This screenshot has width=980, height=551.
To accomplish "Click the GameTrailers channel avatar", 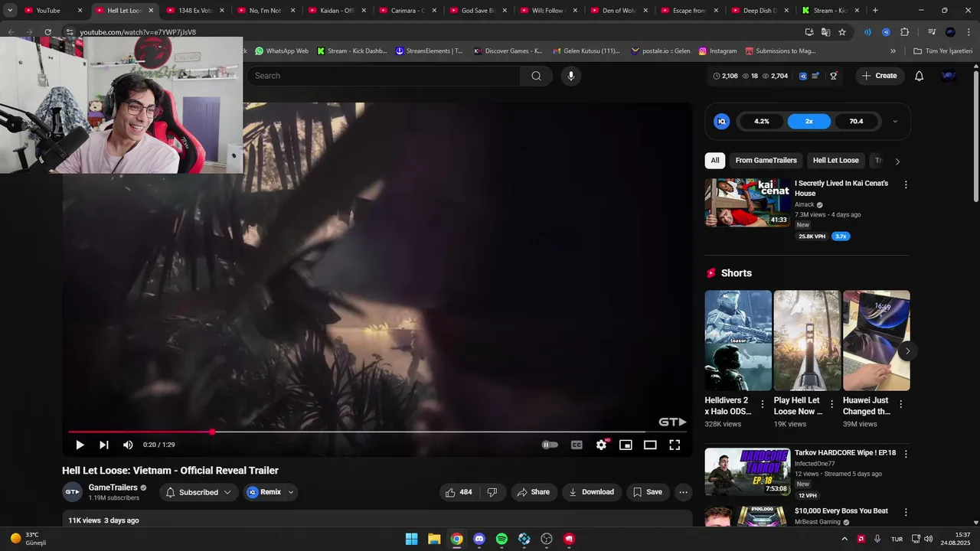I will tap(72, 492).
